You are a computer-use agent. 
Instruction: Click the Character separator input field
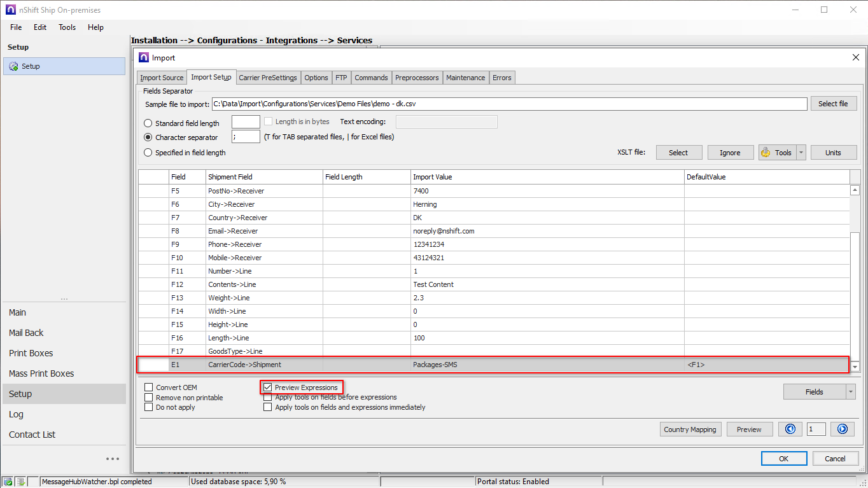point(246,137)
